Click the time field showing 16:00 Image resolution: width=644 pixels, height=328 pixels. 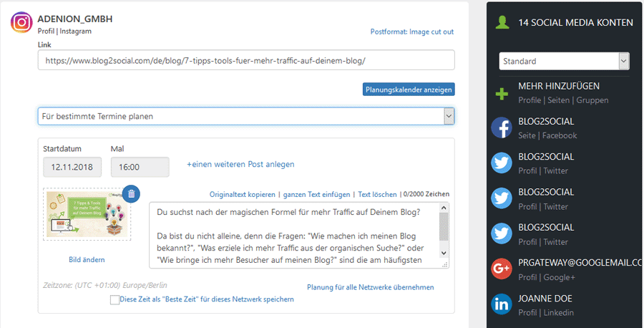click(140, 167)
